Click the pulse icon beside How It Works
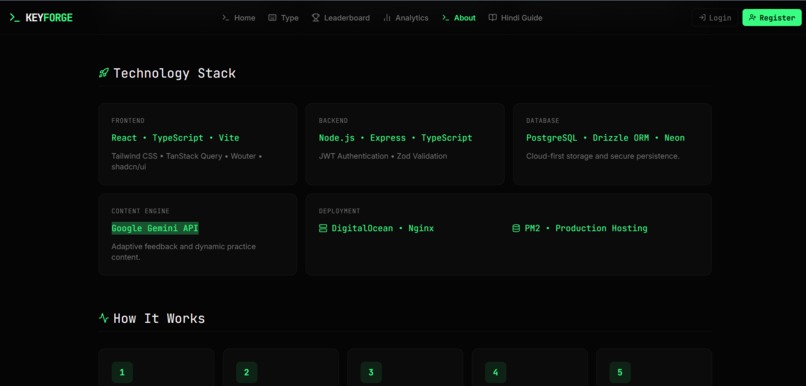This screenshot has width=806, height=386. [x=103, y=318]
